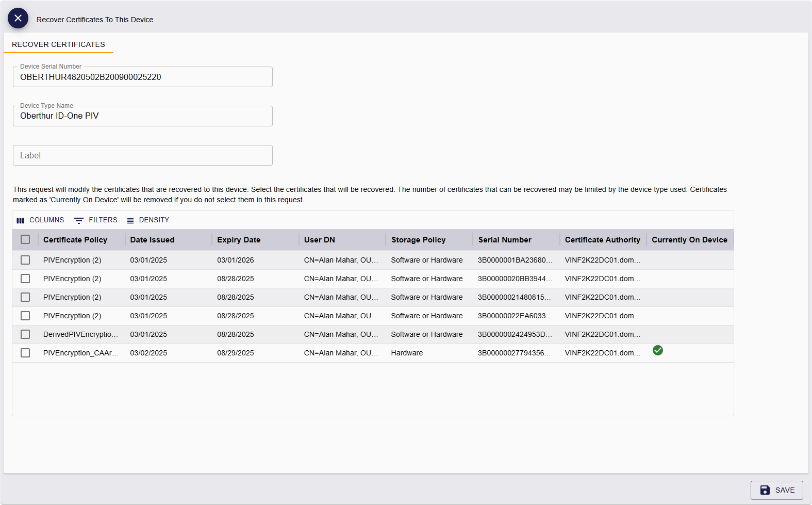The image size is (812, 505).
Task: Click the Device Type Name field
Action: pyautogui.click(x=143, y=116)
